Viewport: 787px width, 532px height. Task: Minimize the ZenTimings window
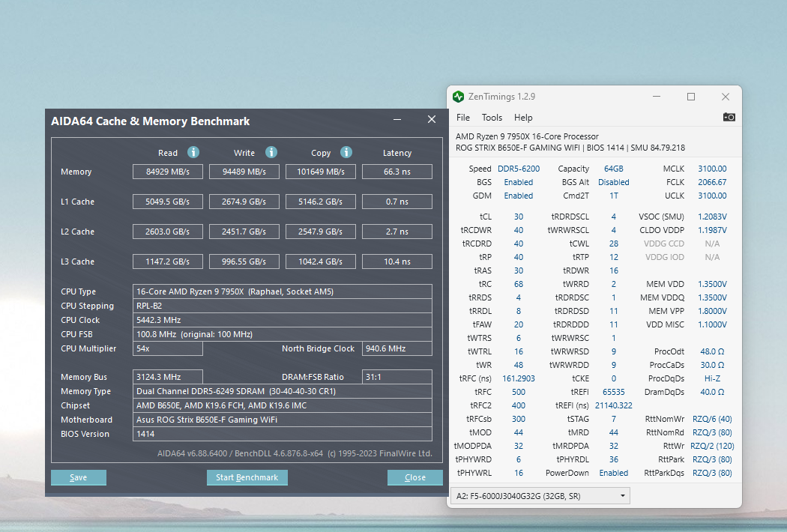point(657,97)
